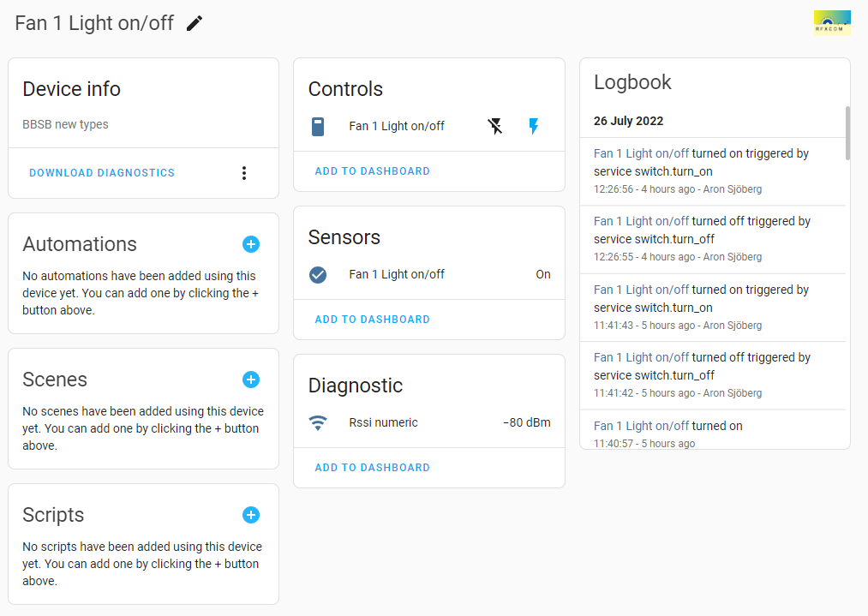The height and width of the screenshot is (616, 868).
Task: Click the RFXCOM integration logo
Action: 831,22
